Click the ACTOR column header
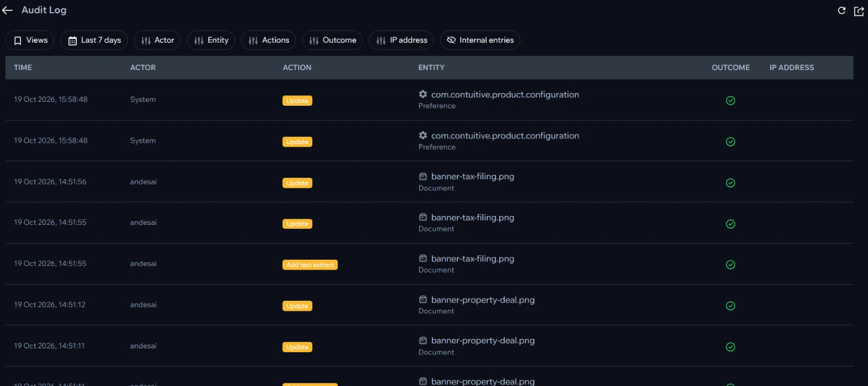 coord(143,68)
